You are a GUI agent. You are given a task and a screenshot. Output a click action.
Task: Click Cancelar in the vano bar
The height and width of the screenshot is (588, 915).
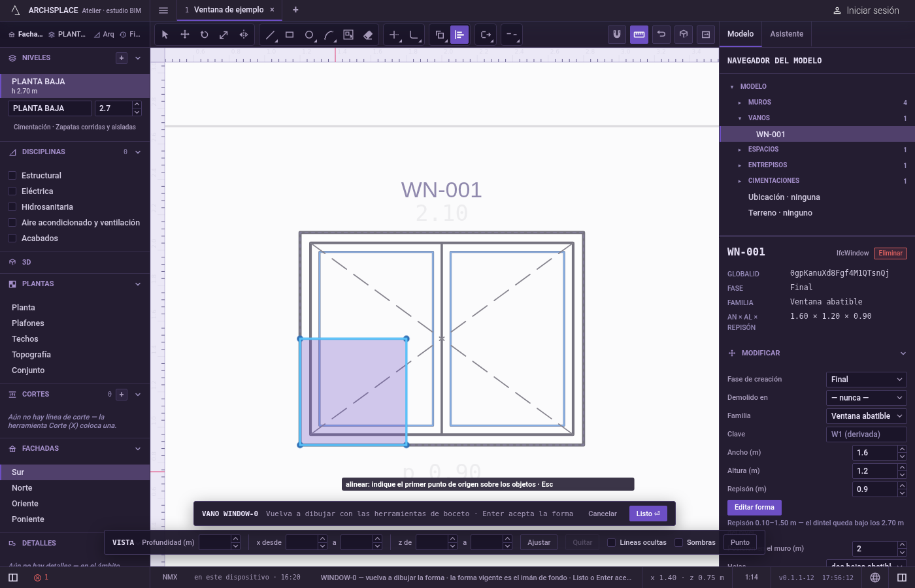pyautogui.click(x=603, y=514)
